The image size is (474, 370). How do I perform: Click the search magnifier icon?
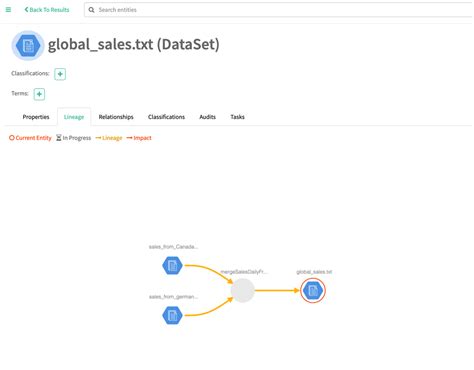(x=91, y=10)
